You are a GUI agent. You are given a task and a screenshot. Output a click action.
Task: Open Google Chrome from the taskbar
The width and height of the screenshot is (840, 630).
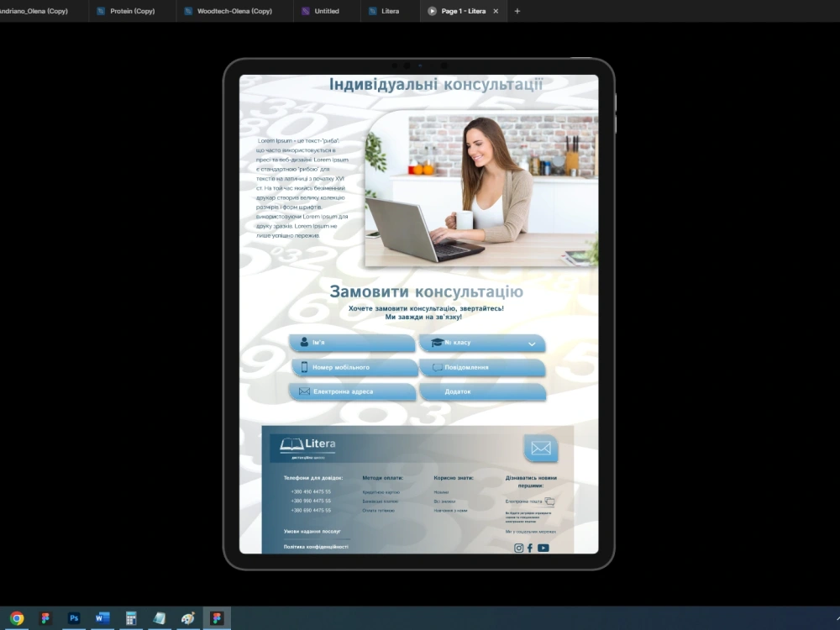coord(17,618)
